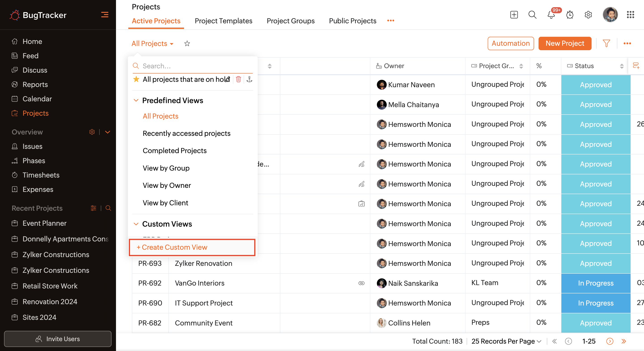Unstar the All projects on hold view
This screenshot has width=644, height=351.
coord(136,79)
